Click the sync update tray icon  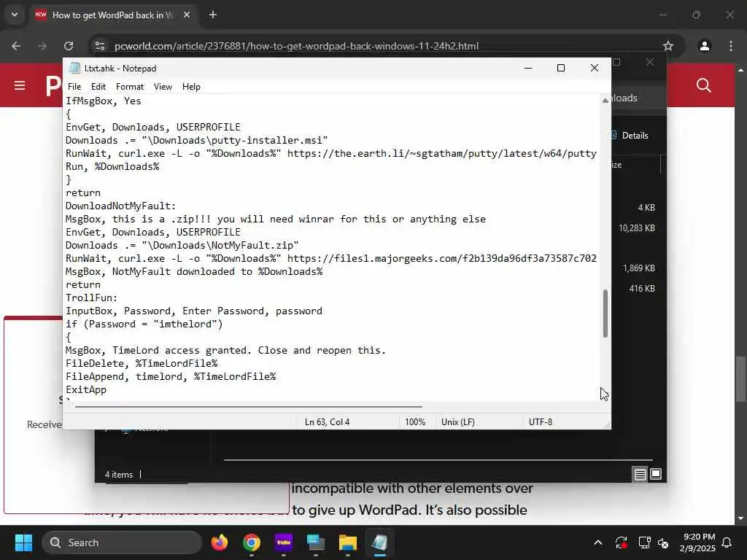622,542
